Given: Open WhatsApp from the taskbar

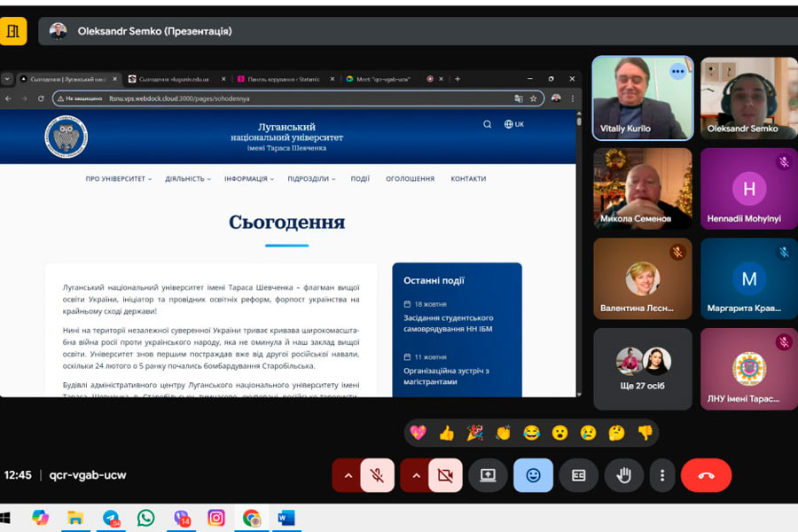Looking at the screenshot, I should tap(145, 518).
